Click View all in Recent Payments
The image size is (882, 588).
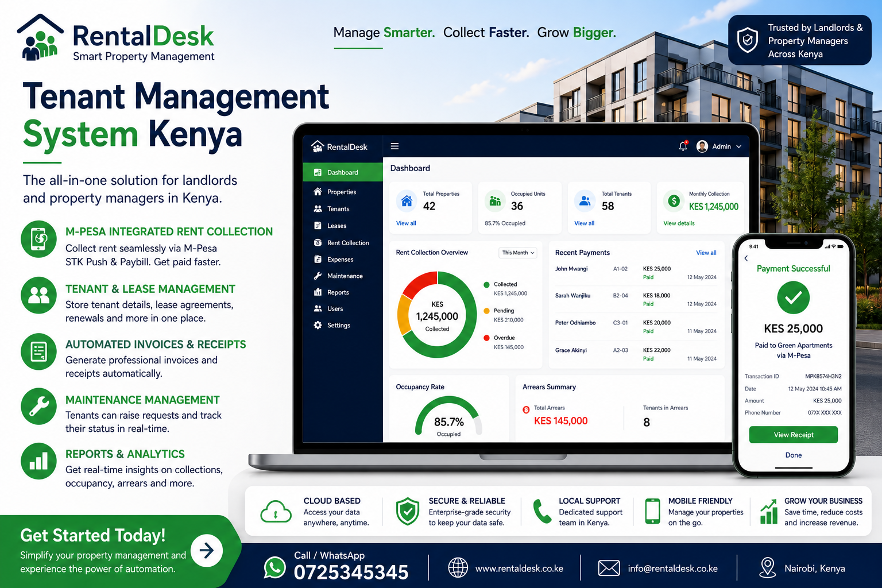(x=706, y=253)
